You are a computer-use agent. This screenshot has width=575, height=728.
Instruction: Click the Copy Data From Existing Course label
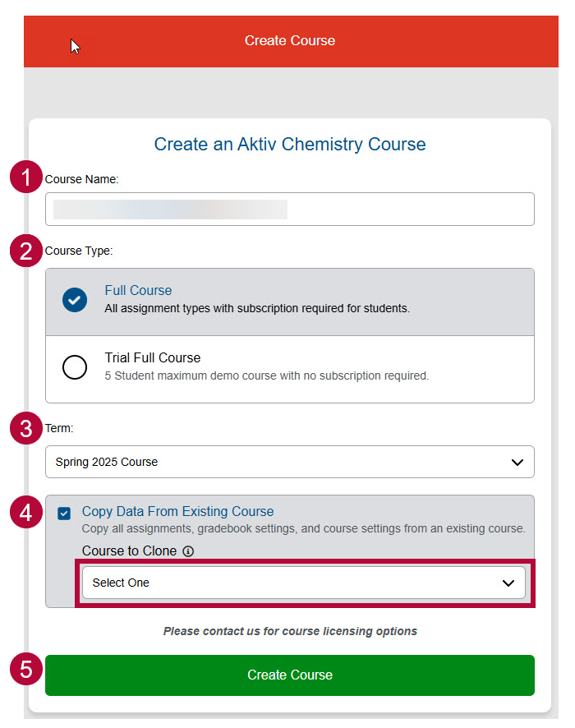point(177,511)
